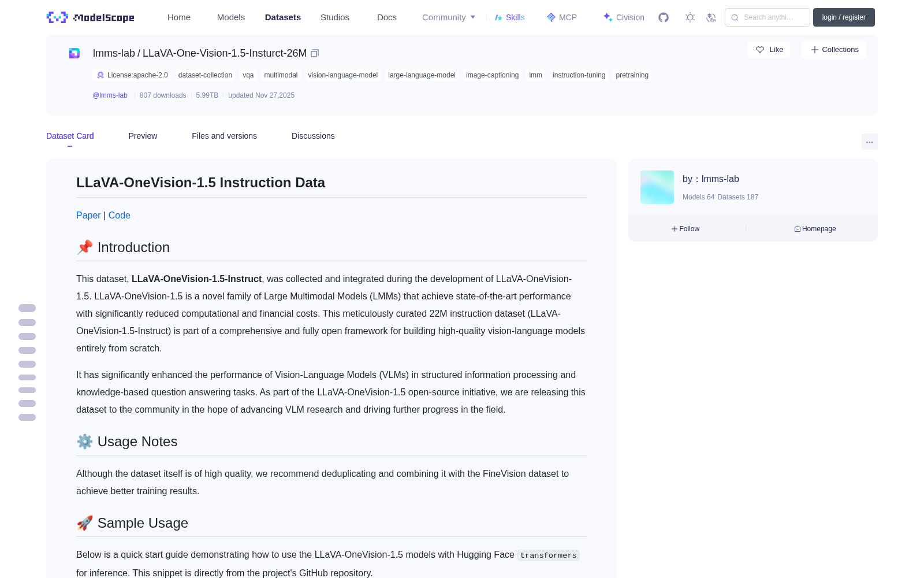Click the 5.99TB size text
The width and height of the screenshot is (924, 578).
[207, 95]
